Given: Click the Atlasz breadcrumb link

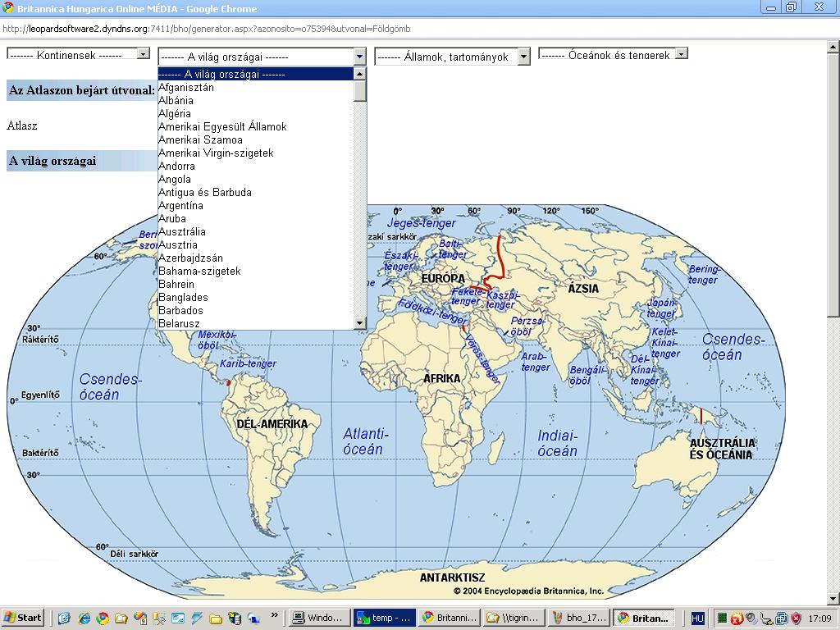Looking at the screenshot, I should [22, 126].
